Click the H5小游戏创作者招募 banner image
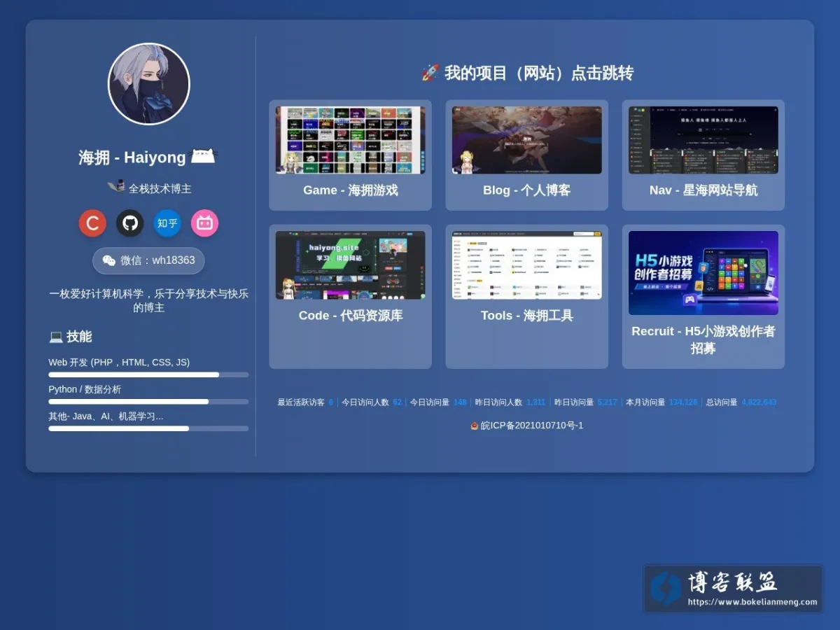Image resolution: width=840 pixels, height=630 pixels. tap(703, 273)
